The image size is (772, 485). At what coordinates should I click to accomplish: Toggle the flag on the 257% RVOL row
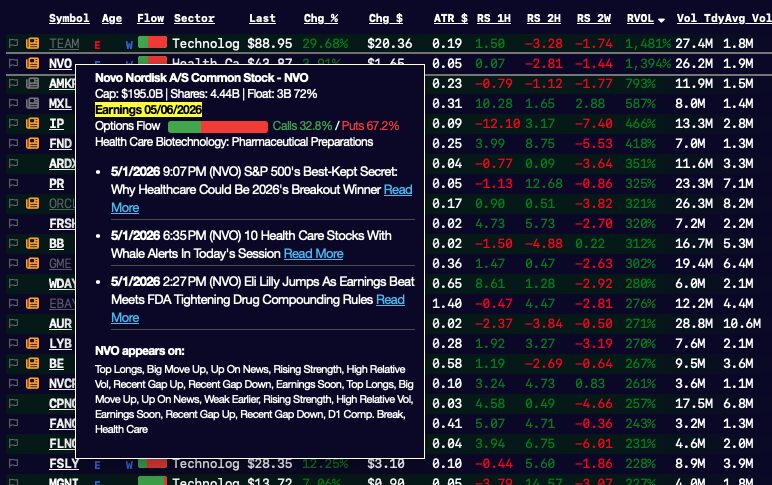[x=13, y=403]
